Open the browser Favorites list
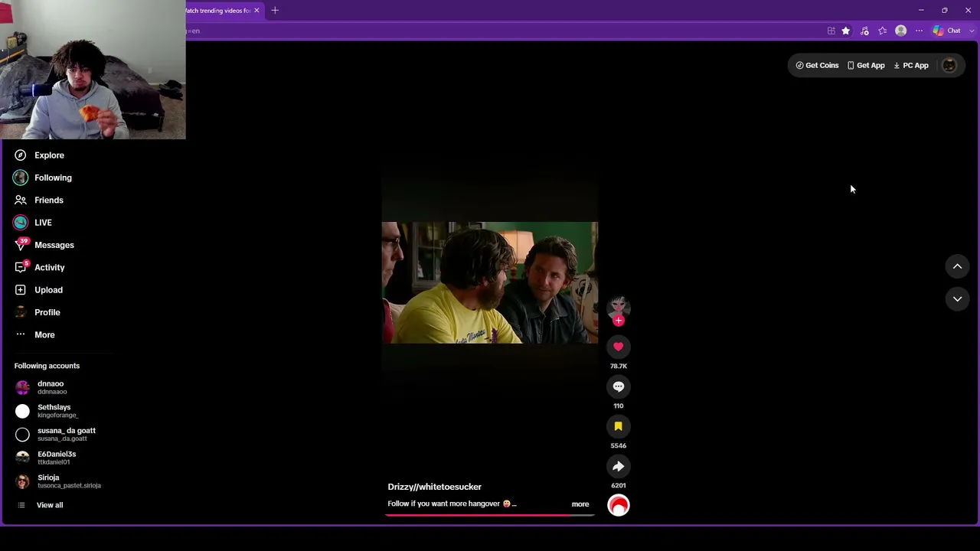 (x=883, y=31)
